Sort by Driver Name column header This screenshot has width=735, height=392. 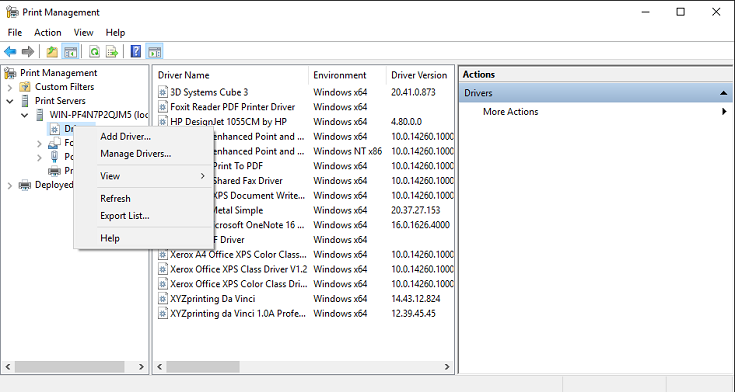[x=231, y=75]
